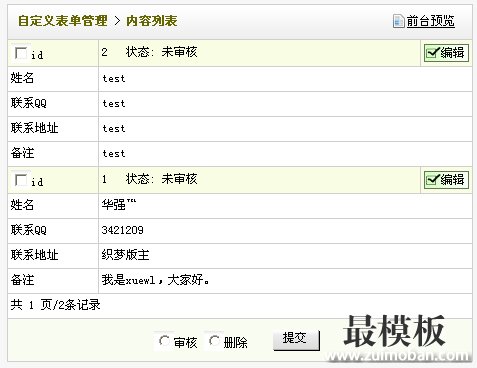477x368 pixels.
Task: Click the 编辑 button for record 1
Action: point(446,180)
